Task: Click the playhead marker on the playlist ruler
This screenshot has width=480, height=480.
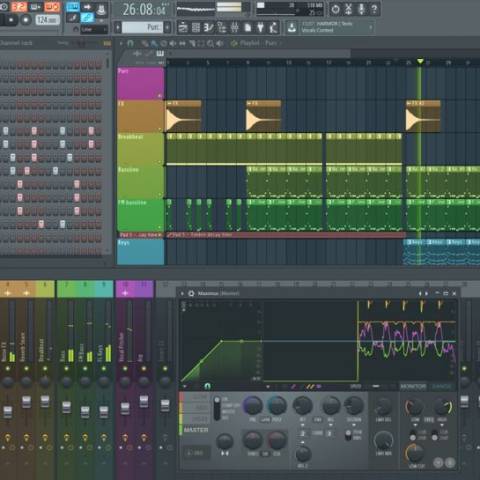Action: pyautogui.click(x=420, y=61)
